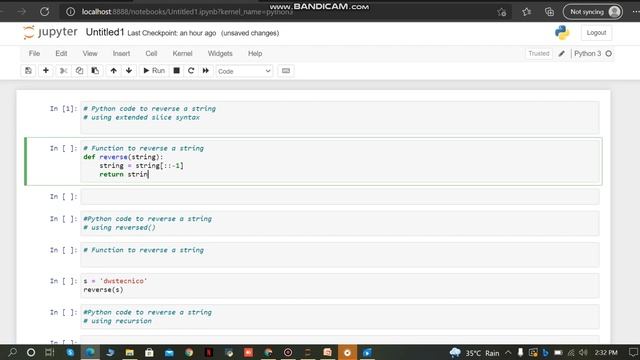Run the selected cell
This screenshot has width=640, height=360.
pyautogui.click(x=154, y=71)
